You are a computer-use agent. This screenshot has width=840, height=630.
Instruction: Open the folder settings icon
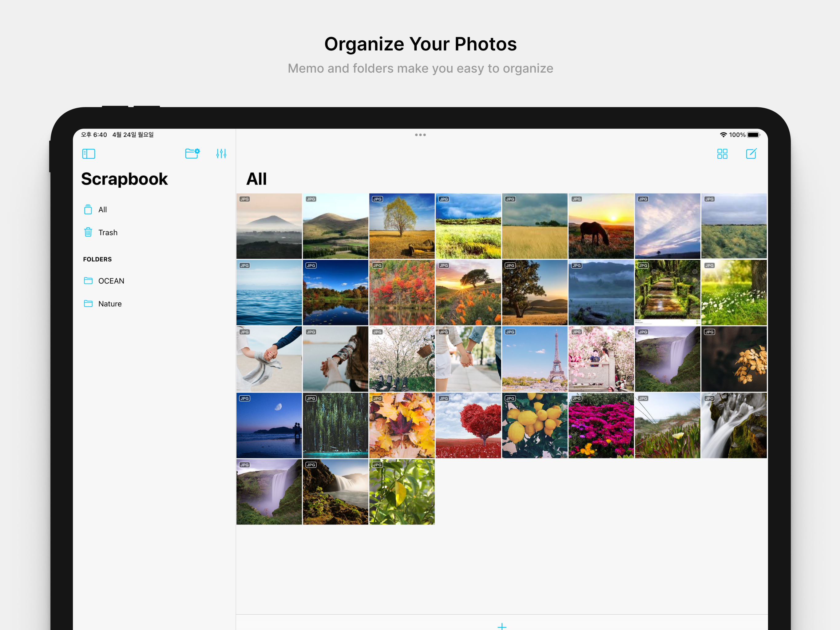[x=192, y=153]
